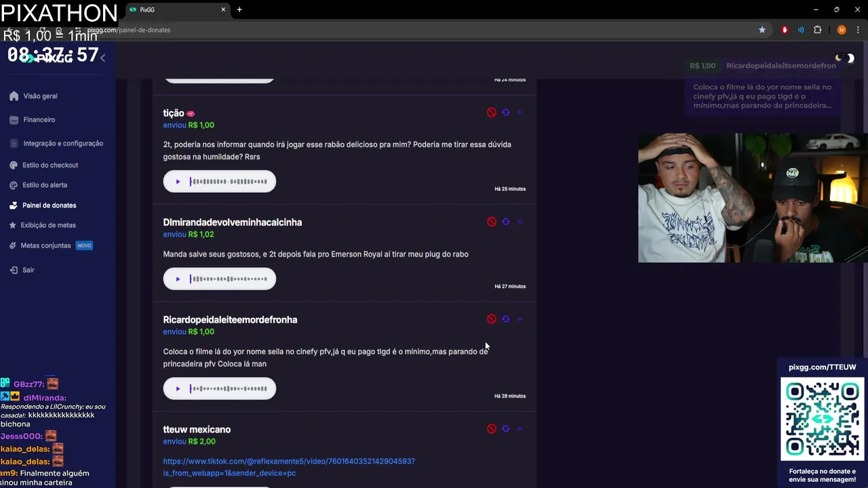This screenshot has width=868, height=488.
Task: Block the DImirandadevolveminhacalcinha donation
Action: (492, 222)
